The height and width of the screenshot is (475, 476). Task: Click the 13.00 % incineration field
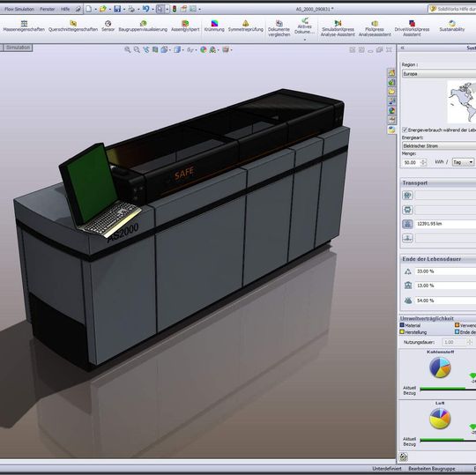pyautogui.click(x=445, y=286)
